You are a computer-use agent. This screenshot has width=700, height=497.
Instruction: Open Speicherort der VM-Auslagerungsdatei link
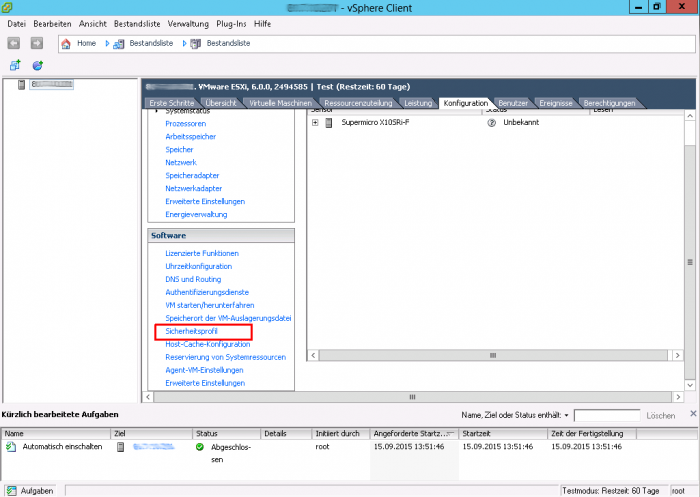coord(228,318)
